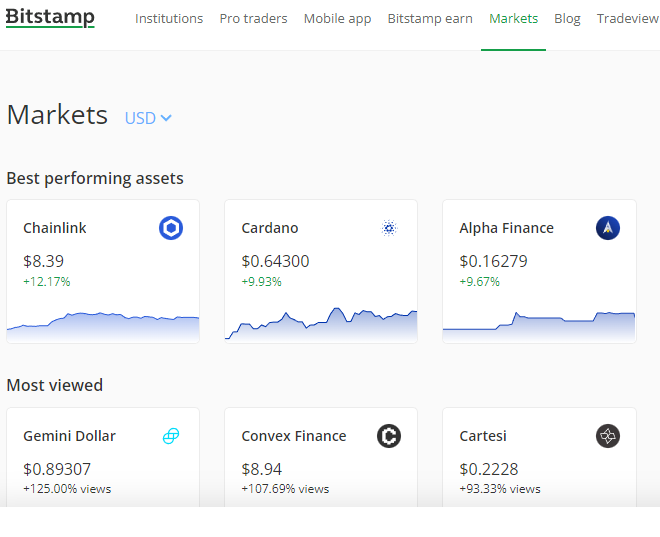Viewport: 660px width, 537px height.
Task: Open the Cartesi asset name
Action: [x=483, y=436]
